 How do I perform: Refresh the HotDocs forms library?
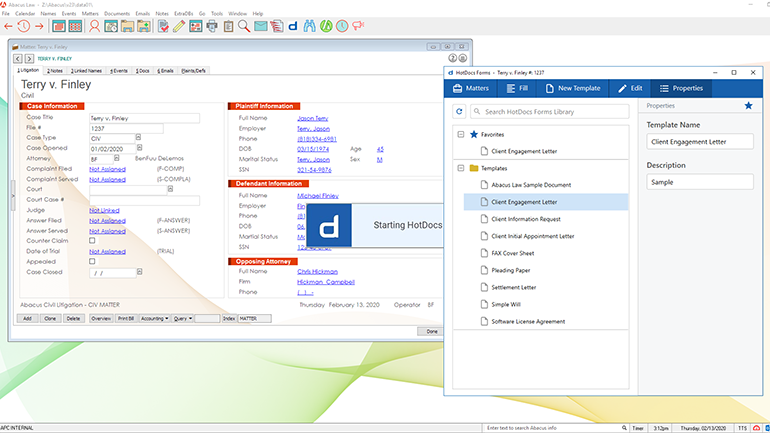point(459,111)
